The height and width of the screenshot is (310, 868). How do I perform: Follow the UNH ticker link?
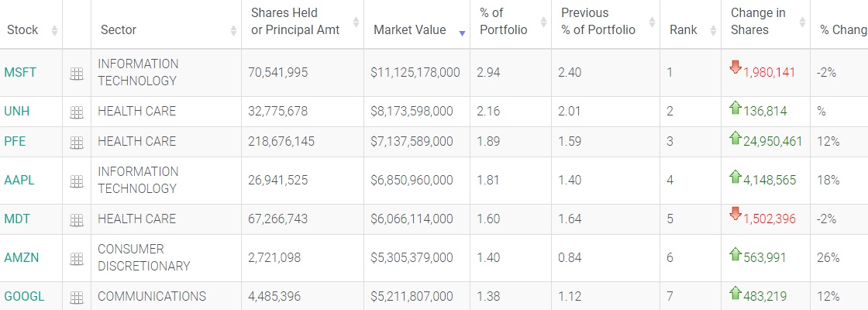[x=17, y=111]
